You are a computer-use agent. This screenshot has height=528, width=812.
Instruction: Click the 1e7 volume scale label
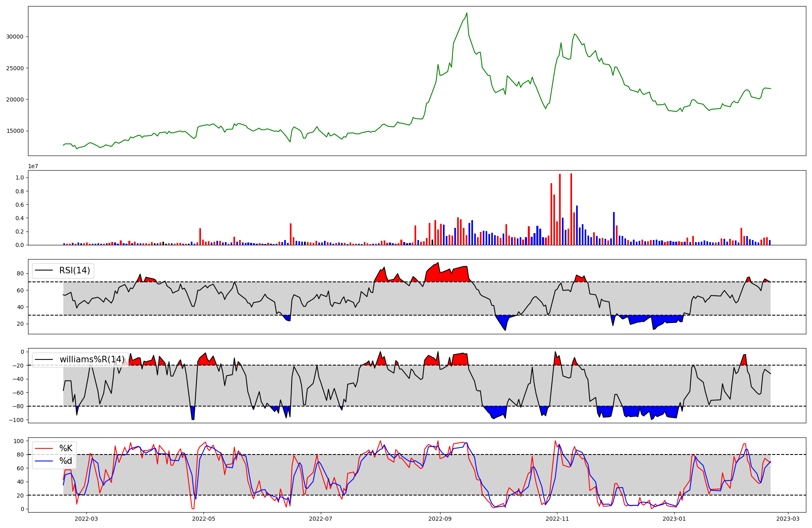(x=34, y=166)
